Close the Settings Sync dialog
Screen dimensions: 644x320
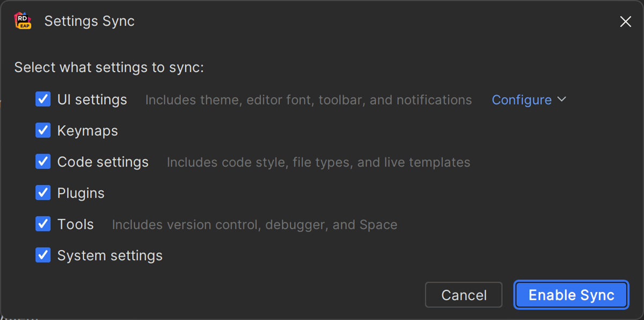625,21
